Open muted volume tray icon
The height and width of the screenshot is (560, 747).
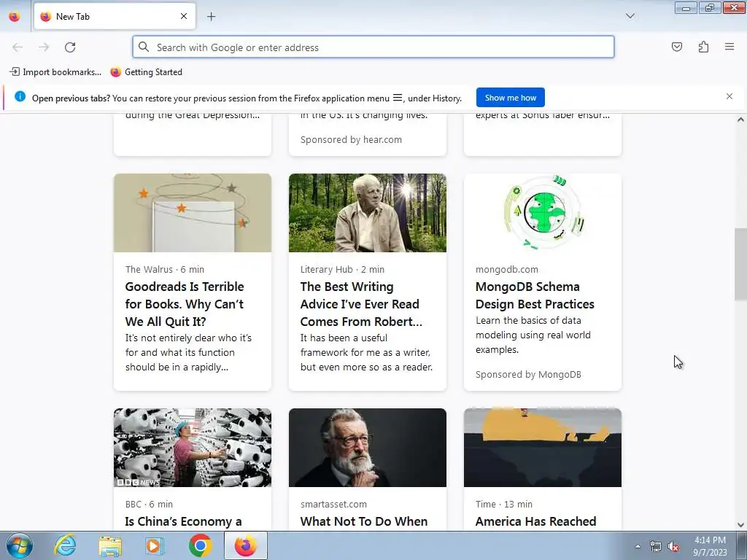click(673, 547)
